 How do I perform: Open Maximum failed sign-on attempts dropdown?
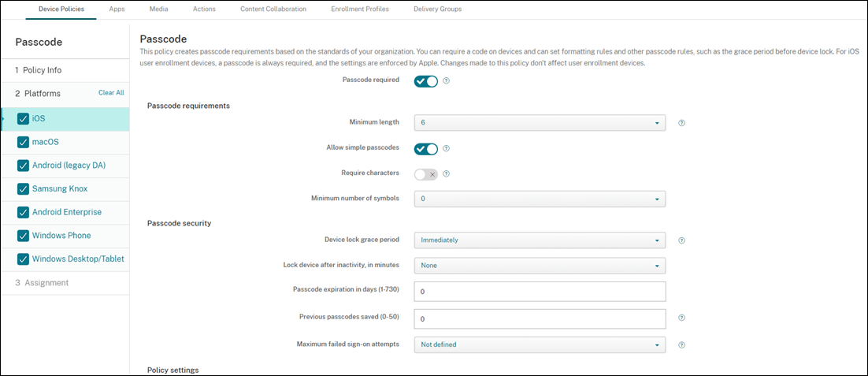(x=540, y=344)
